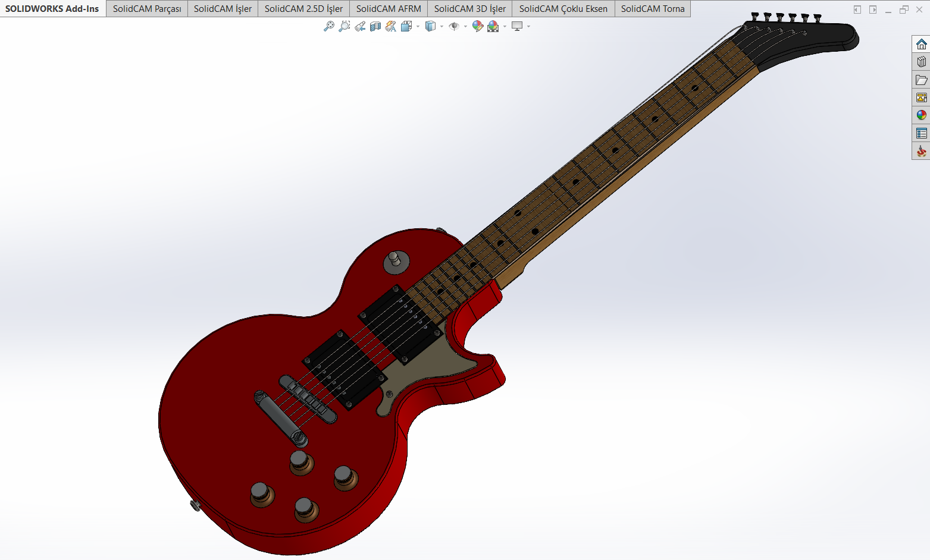Click the View Orientation cube icon
This screenshot has width=930, height=560.
(x=406, y=26)
